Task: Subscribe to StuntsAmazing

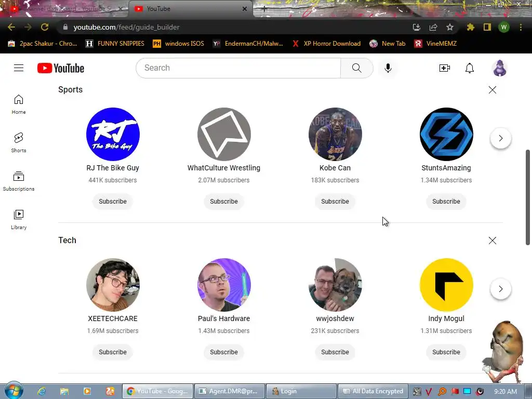Action: click(446, 201)
